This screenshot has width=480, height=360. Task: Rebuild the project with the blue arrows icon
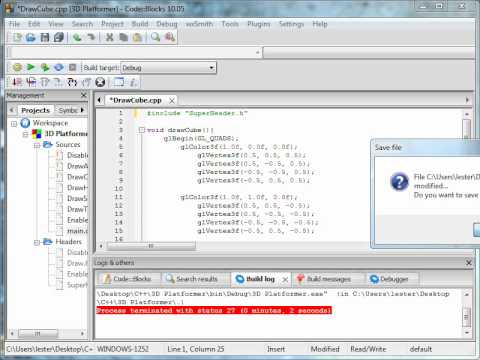point(59,68)
